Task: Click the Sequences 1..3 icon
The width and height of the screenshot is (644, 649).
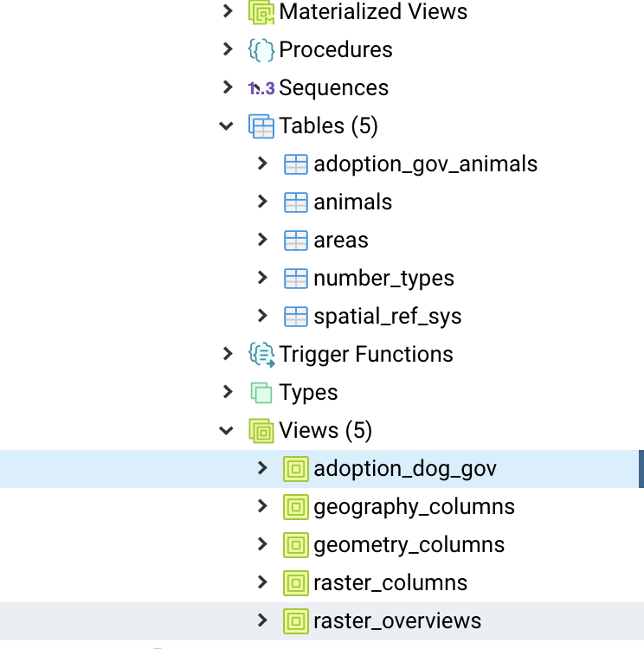Action: click(261, 88)
